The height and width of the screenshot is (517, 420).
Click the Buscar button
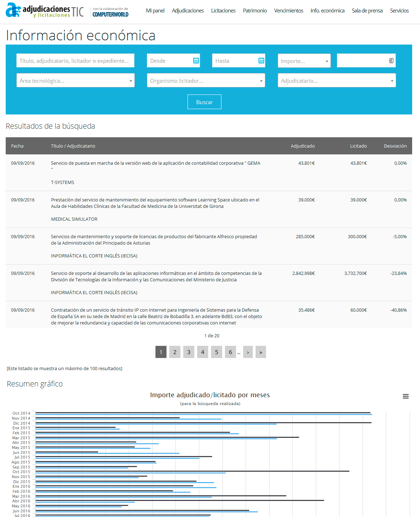tap(204, 102)
